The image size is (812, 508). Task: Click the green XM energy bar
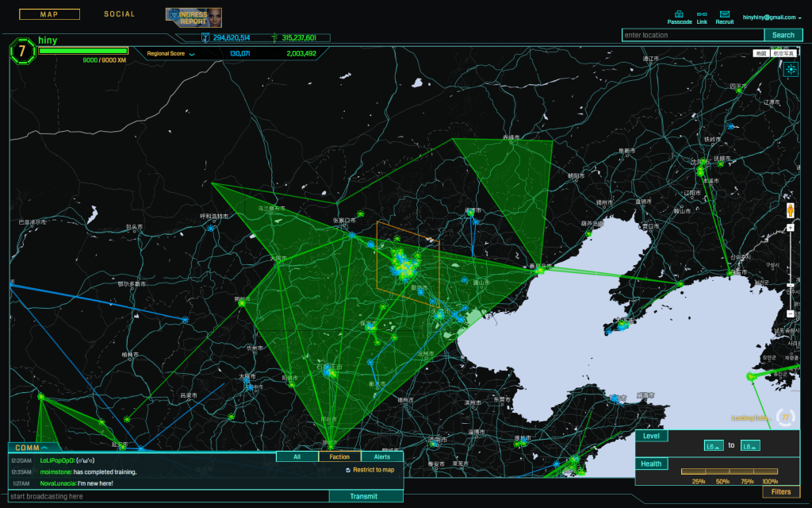83,51
